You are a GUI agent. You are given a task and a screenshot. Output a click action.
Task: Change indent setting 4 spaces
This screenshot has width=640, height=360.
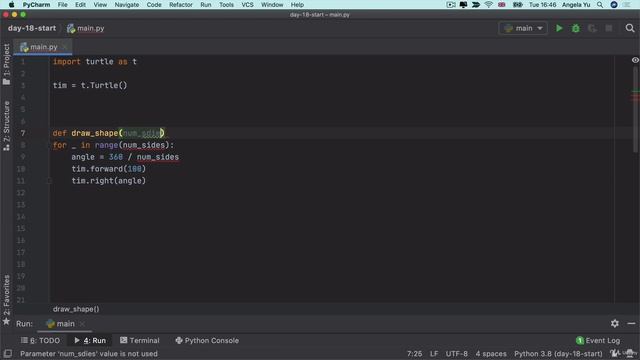(x=491, y=354)
